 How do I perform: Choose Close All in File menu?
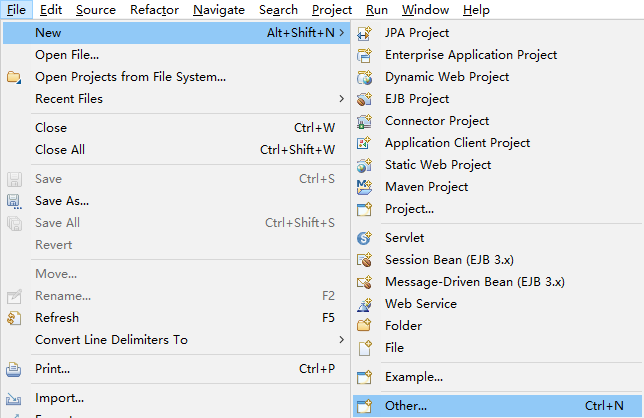[60, 150]
